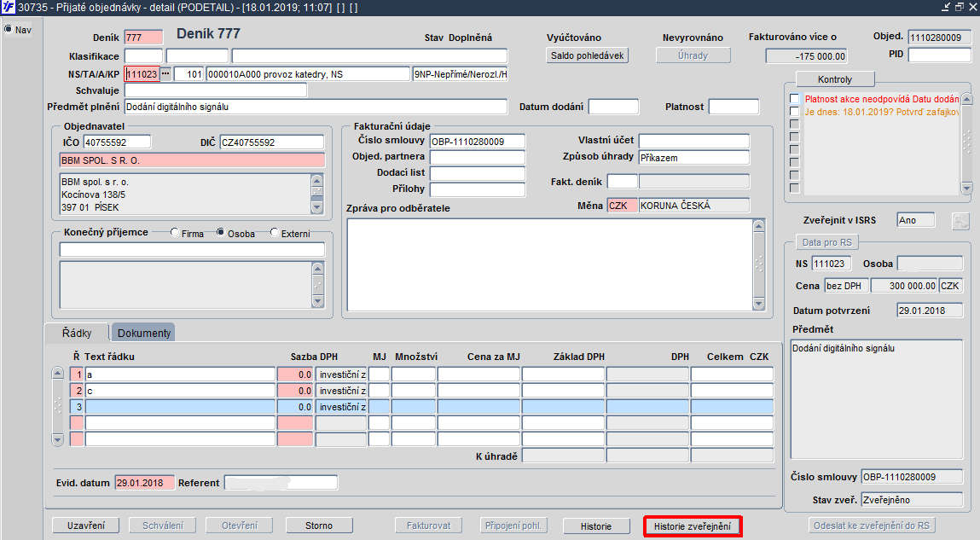The image size is (980, 540).
Task: Tick the third checkbox in Kontroly list
Action: (794, 125)
